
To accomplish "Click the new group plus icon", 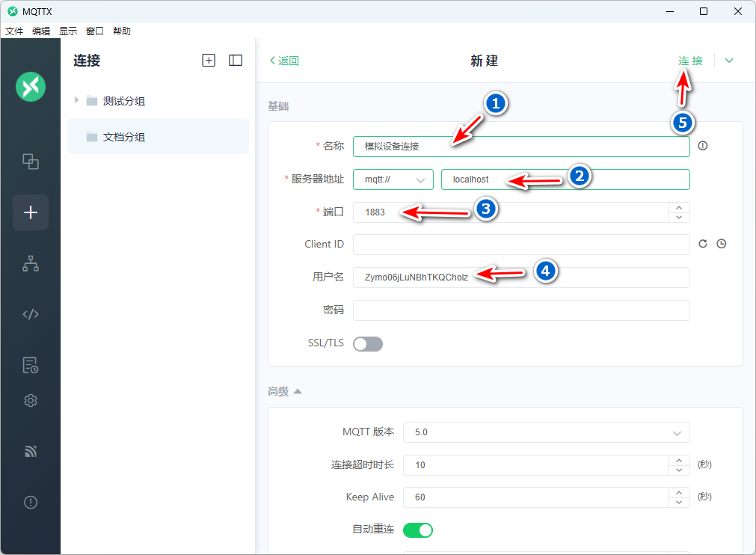I will pos(209,61).
